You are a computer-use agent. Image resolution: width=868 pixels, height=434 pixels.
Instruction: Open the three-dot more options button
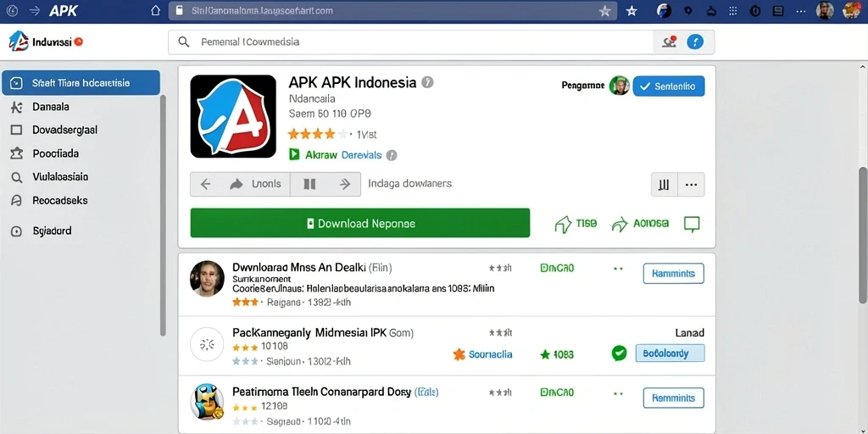pyautogui.click(x=691, y=185)
